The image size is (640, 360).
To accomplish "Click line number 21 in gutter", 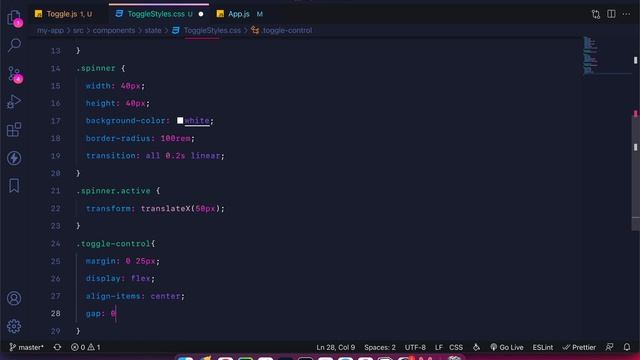I will coord(56,191).
